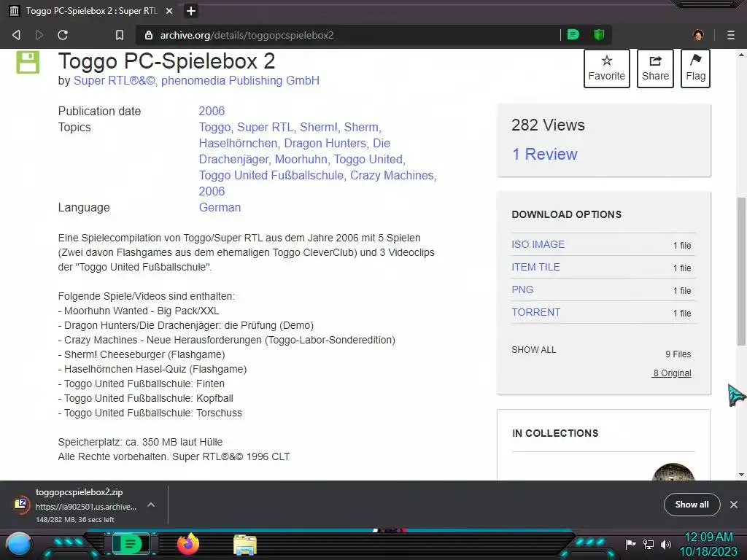
Task: Open the Haselhörnchen topic link
Action: [x=238, y=144]
